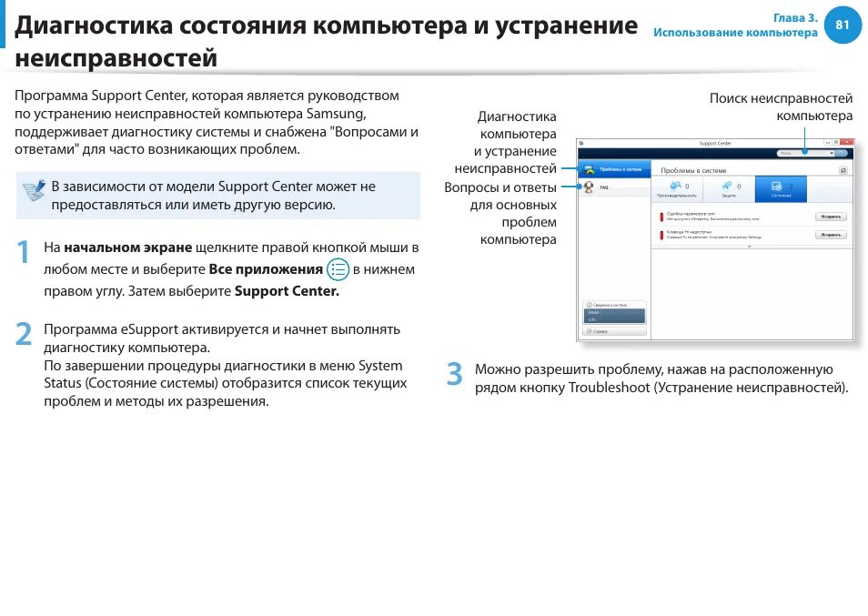Click the page number badge 81
The width and height of the screenshot is (868, 616).
tap(841, 25)
